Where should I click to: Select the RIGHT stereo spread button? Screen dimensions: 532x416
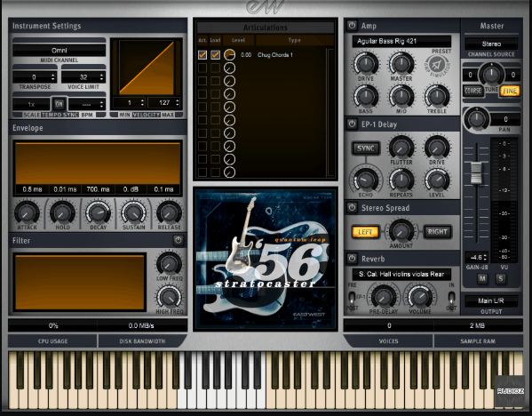click(x=437, y=232)
